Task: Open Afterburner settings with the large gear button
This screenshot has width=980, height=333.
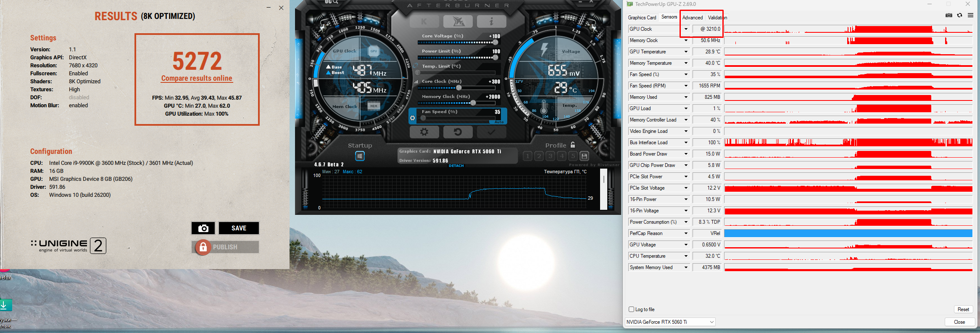Action: click(424, 132)
